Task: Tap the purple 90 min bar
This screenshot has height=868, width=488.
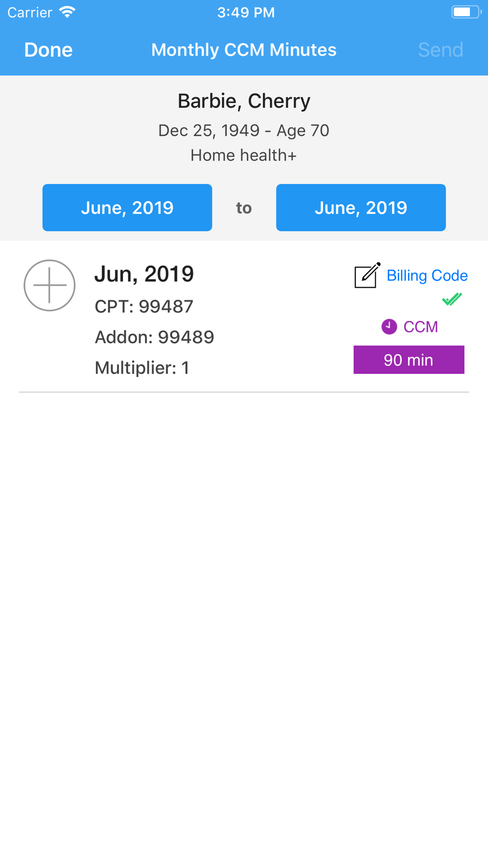Action: pos(409,360)
